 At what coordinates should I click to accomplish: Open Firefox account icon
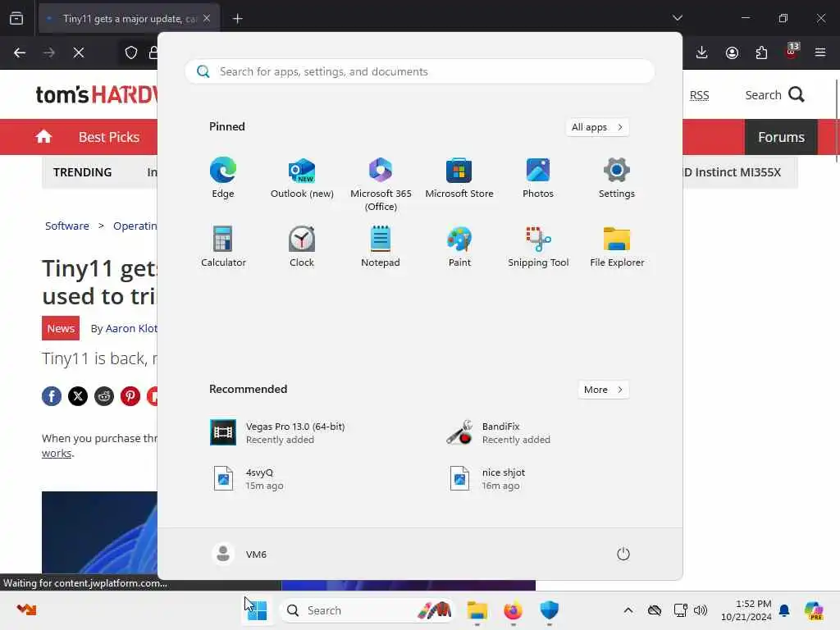click(732, 52)
